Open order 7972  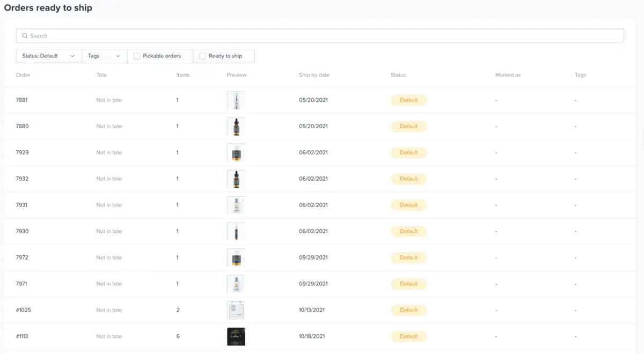pos(22,258)
